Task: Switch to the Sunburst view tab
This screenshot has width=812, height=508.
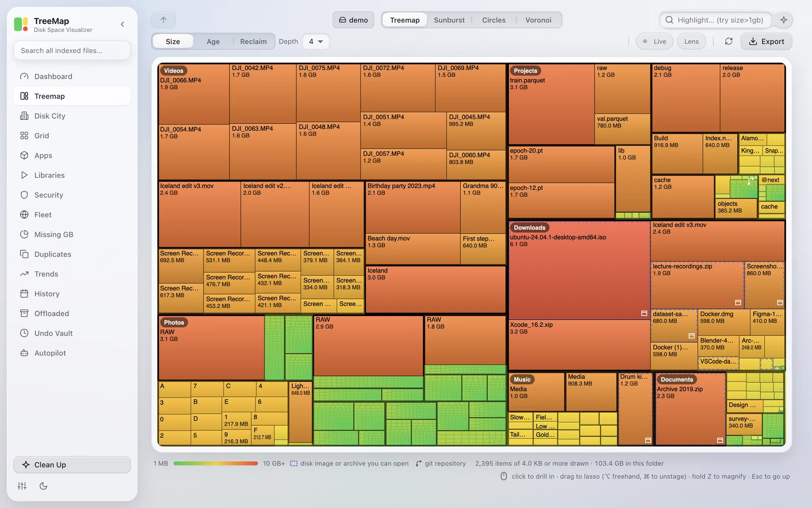Action: point(449,20)
